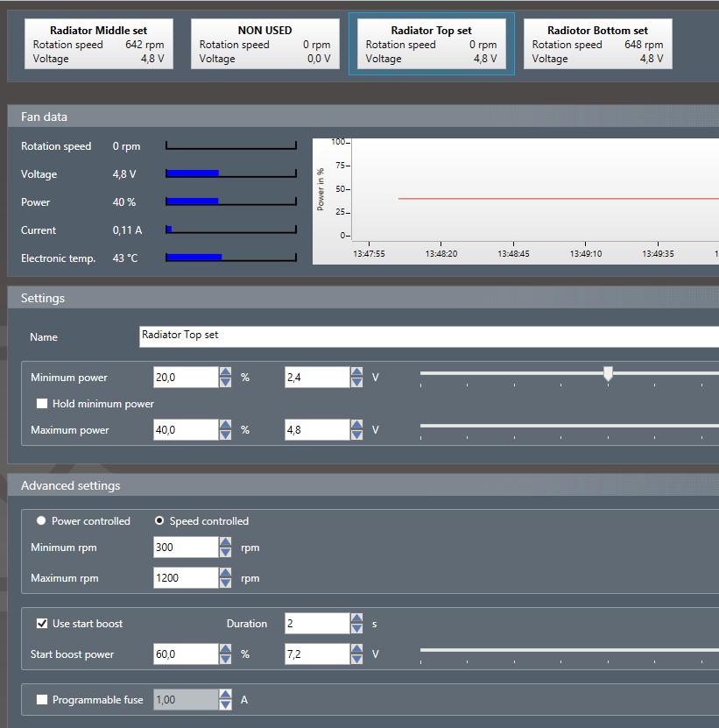Select Power controlled radio option
Viewport: 719px width, 728px height.
[x=41, y=521]
